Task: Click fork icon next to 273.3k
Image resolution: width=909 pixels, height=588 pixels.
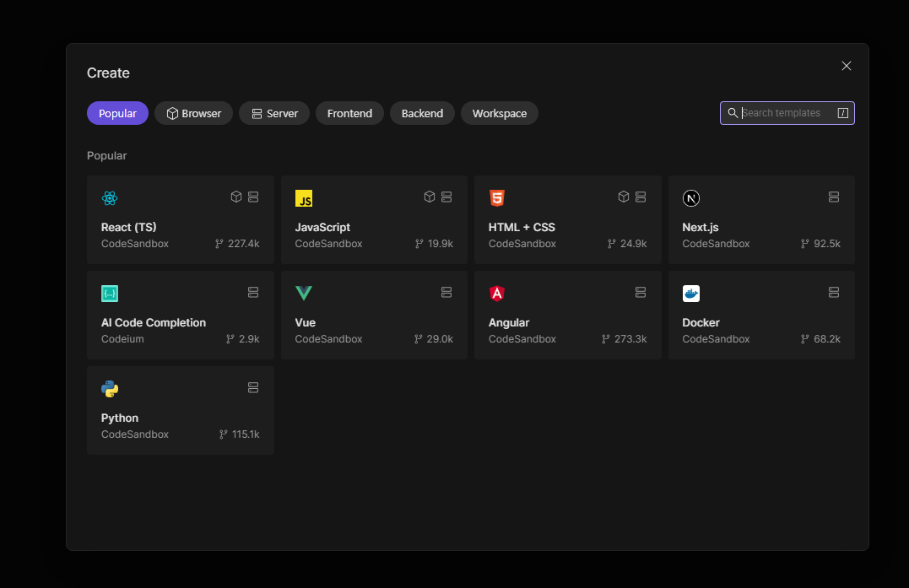Action: point(606,339)
